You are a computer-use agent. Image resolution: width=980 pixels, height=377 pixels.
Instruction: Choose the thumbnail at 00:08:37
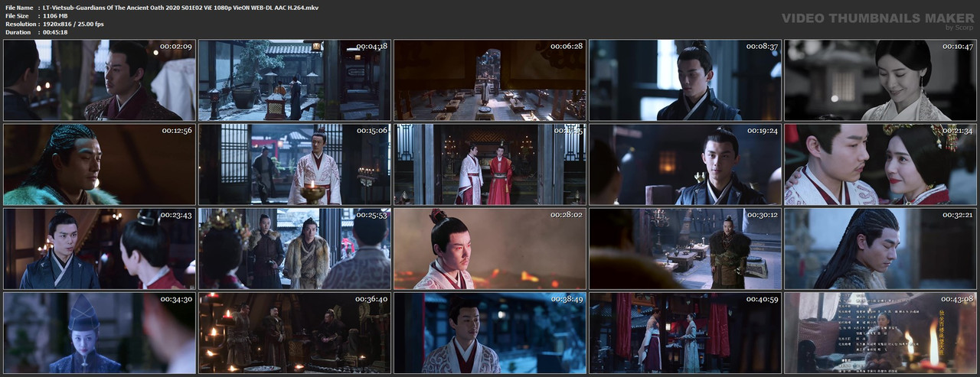tap(685, 80)
